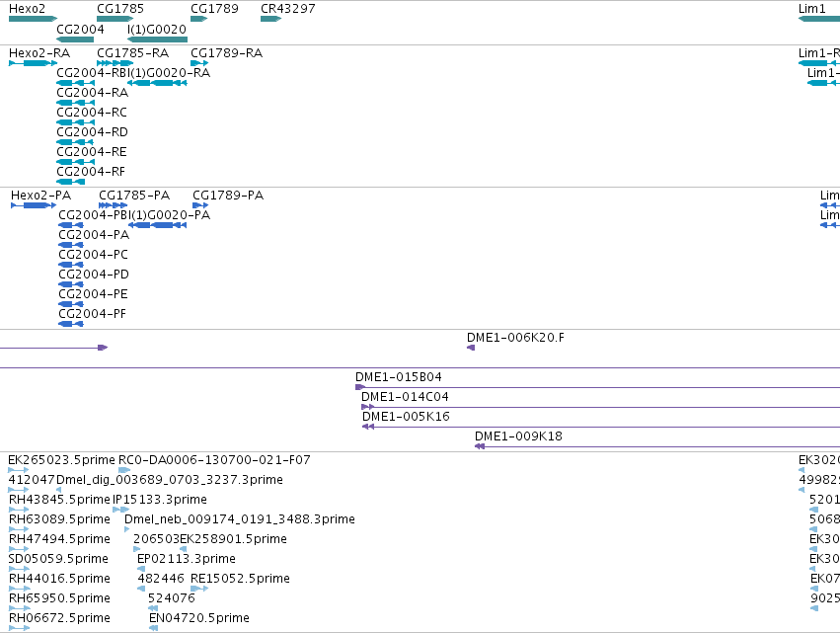Select the CG2004-RB transcript glyph
840x633 pixels.
(x=76, y=83)
